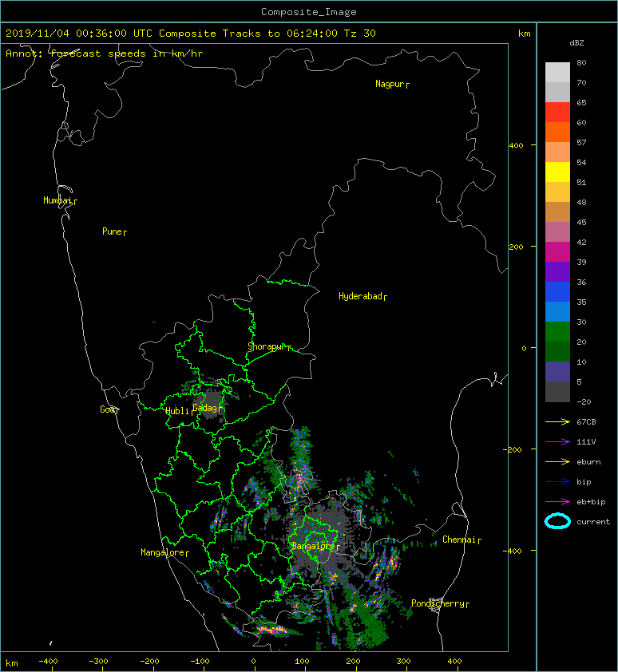
Task: Click the 111V purple arrow legend icon
Action: [557, 441]
